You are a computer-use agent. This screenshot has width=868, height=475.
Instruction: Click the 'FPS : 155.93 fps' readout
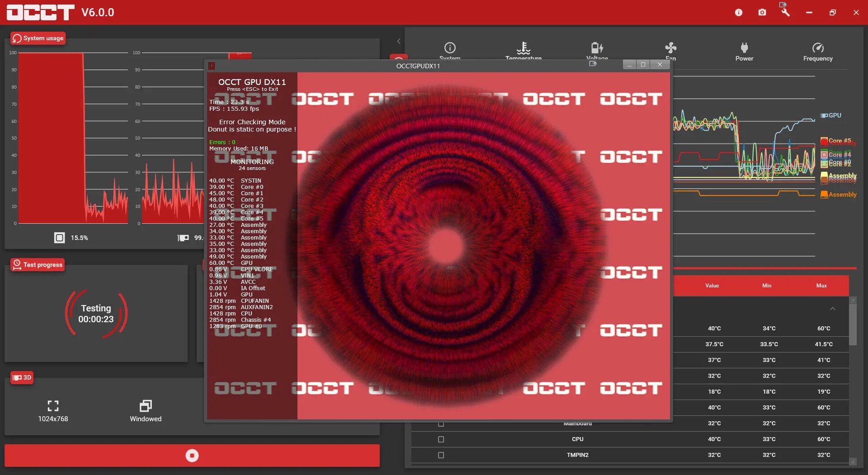tap(234, 109)
